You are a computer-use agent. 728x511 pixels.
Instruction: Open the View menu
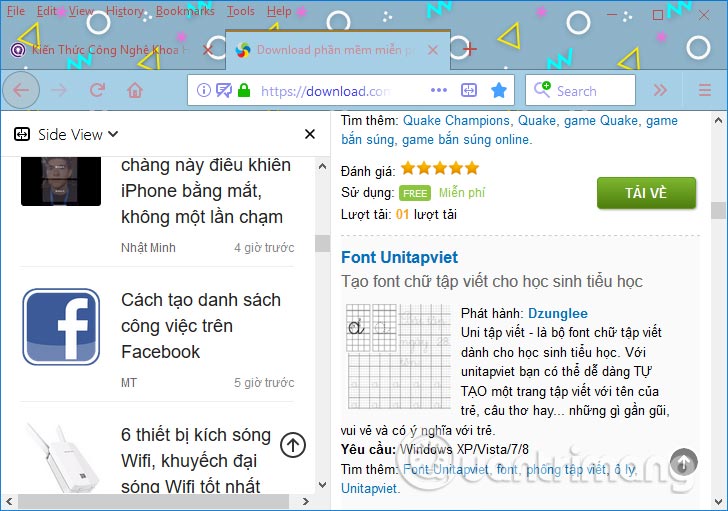[x=81, y=11]
